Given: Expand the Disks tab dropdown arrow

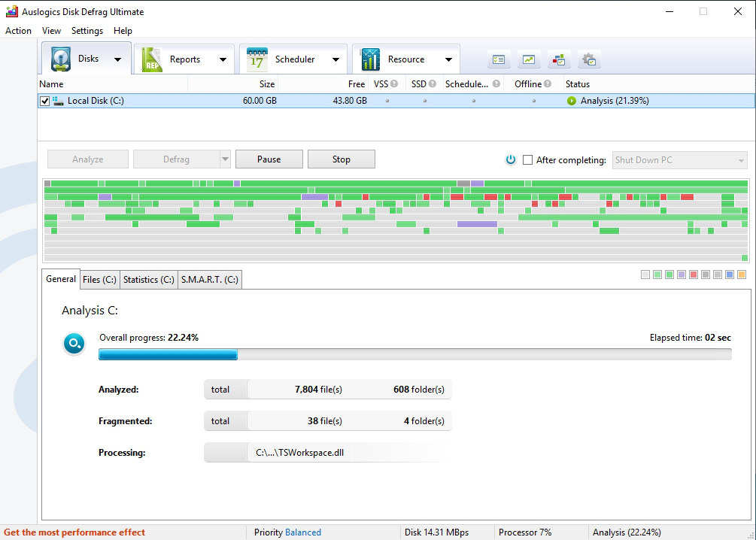Looking at the screenshot, I should (117, 59).
